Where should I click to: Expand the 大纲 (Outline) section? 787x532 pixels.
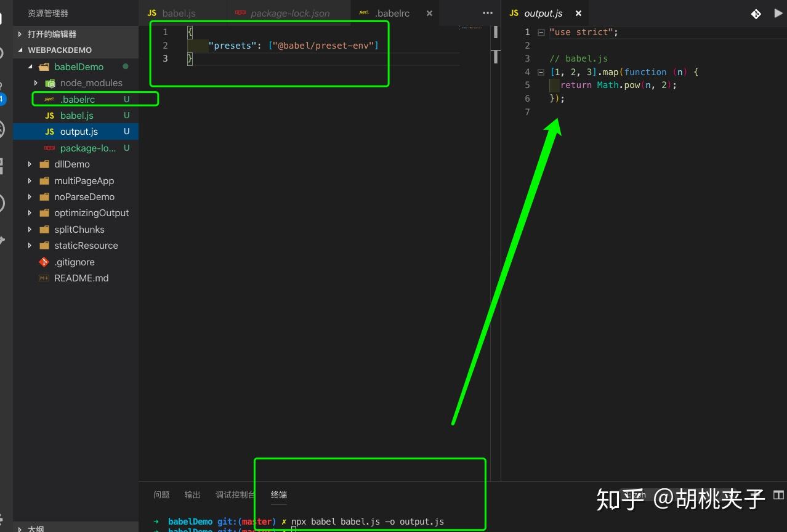point(20,528)
